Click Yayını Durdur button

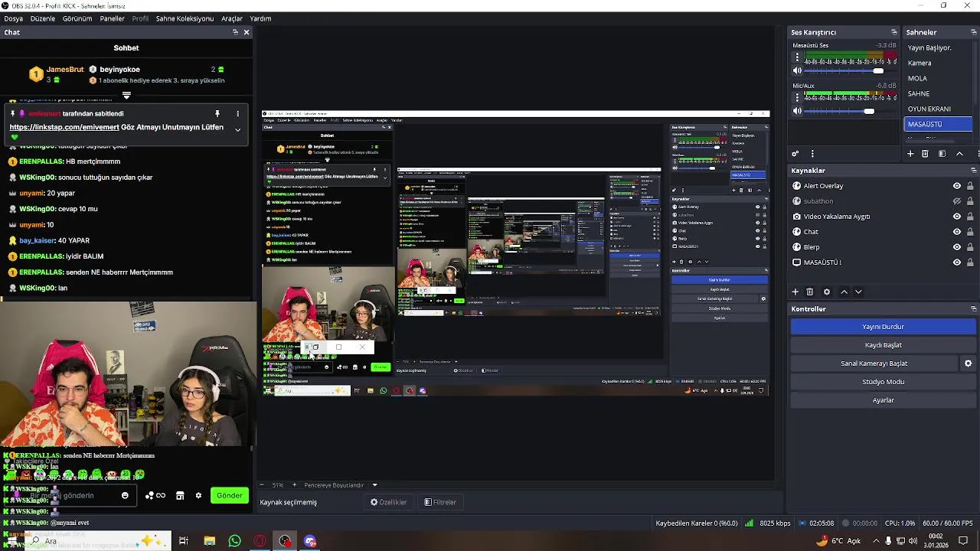click(x=883, y=327)
